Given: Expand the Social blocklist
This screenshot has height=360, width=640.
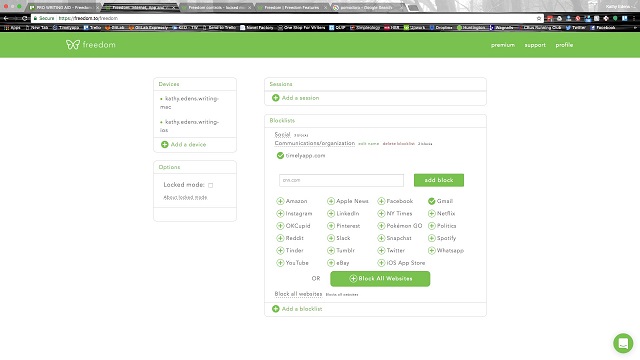Looking at the screenshot, I should [x=282, y=134].
